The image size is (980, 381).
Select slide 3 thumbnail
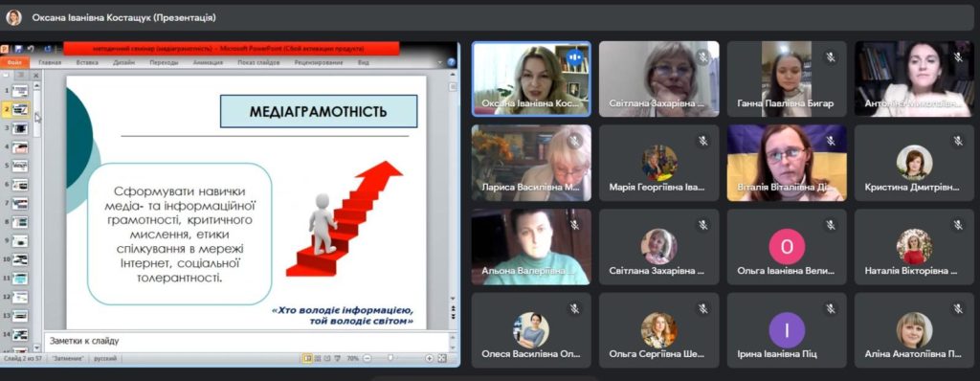click(x=20, y=128)
